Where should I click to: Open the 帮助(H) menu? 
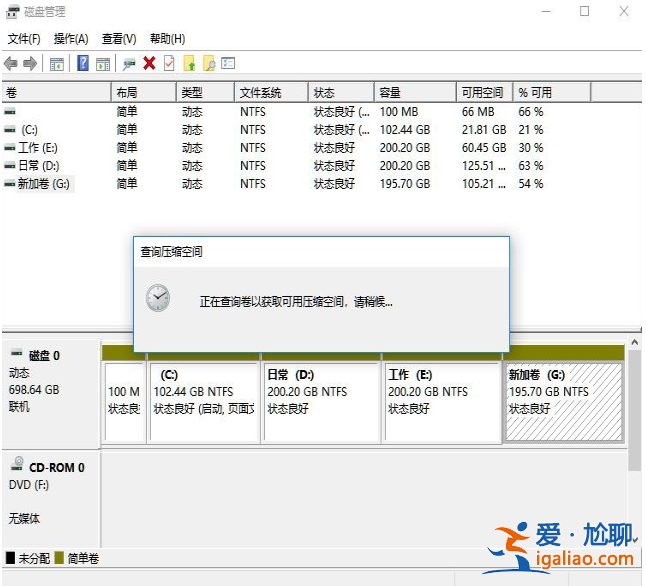pyautogui.click(x=167, y=39)
